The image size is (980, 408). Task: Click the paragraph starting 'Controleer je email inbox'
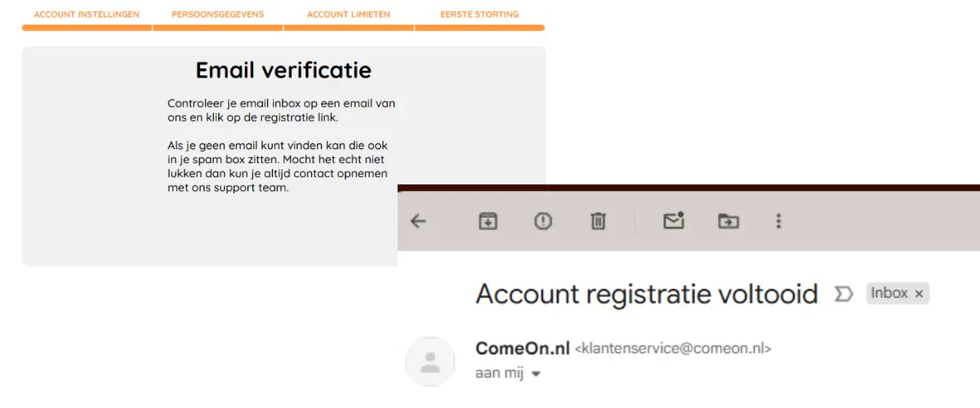[282, 110]
